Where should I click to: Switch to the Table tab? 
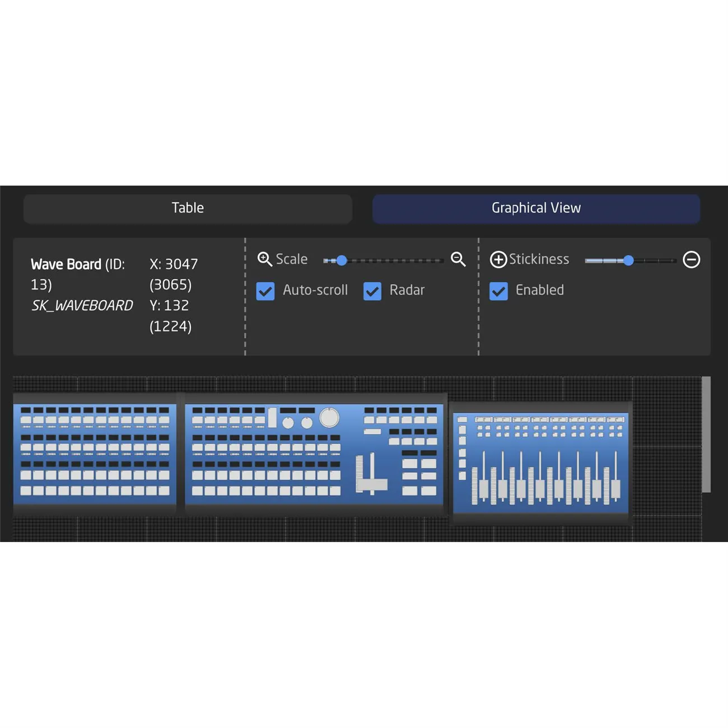click(188, 208)
